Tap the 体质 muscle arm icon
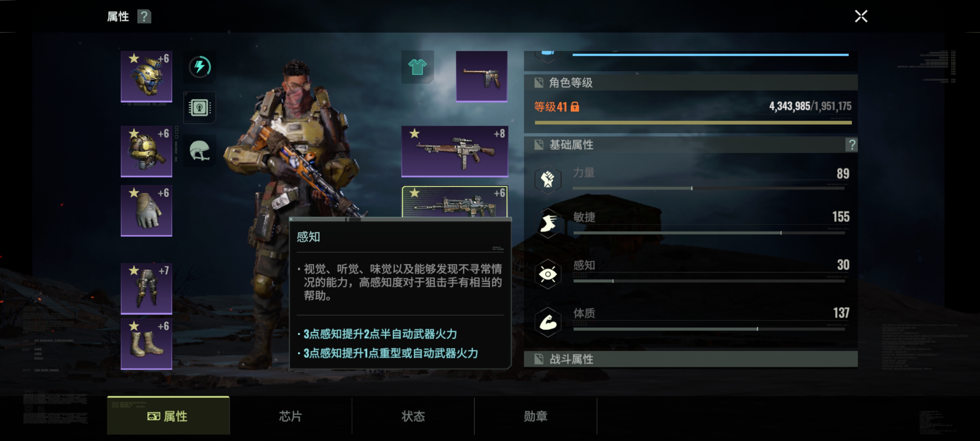 click(548, 322)
